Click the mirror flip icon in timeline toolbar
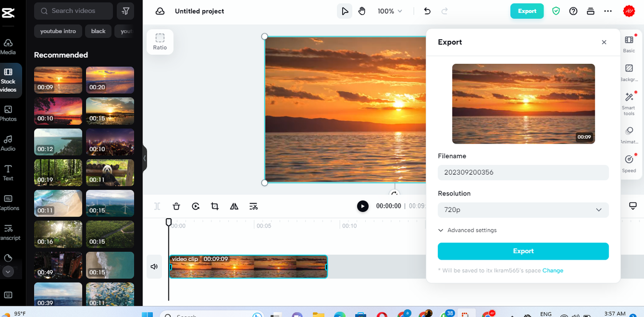Screen dimensions: 644x317 tap(234, 206)
